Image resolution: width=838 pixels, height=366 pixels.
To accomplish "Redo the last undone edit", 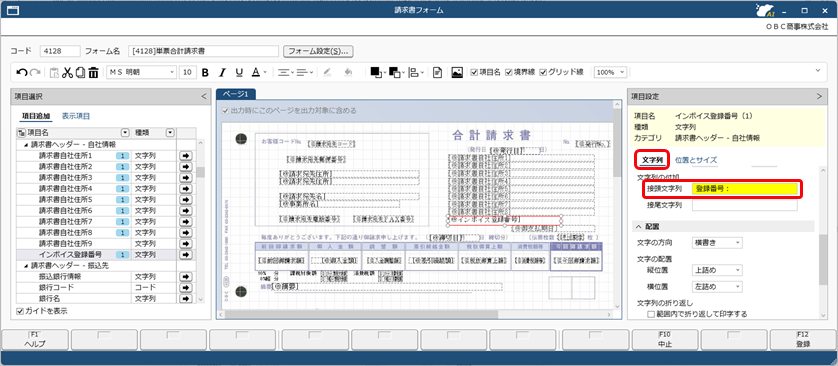I will [x=35, y=72].
